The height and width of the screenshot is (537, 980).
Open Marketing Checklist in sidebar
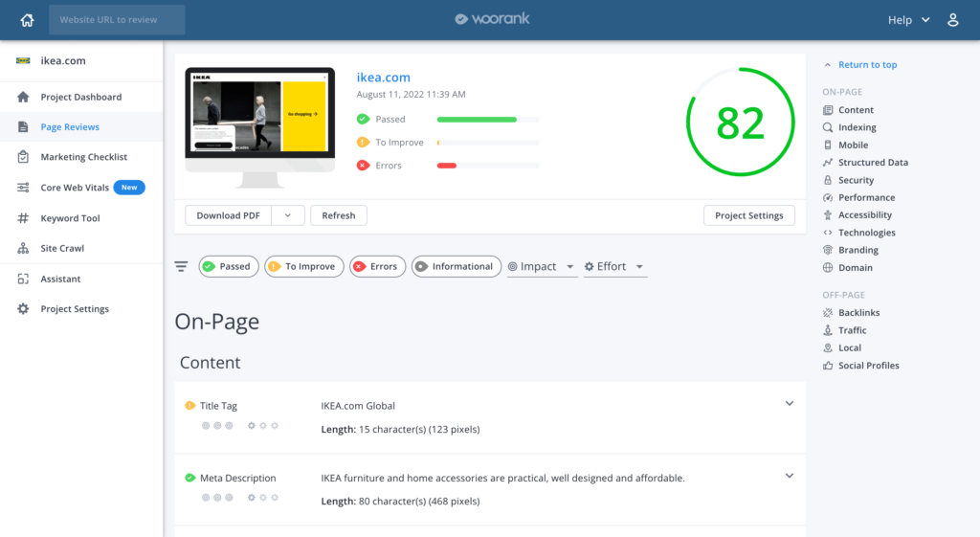click(81, 157)
